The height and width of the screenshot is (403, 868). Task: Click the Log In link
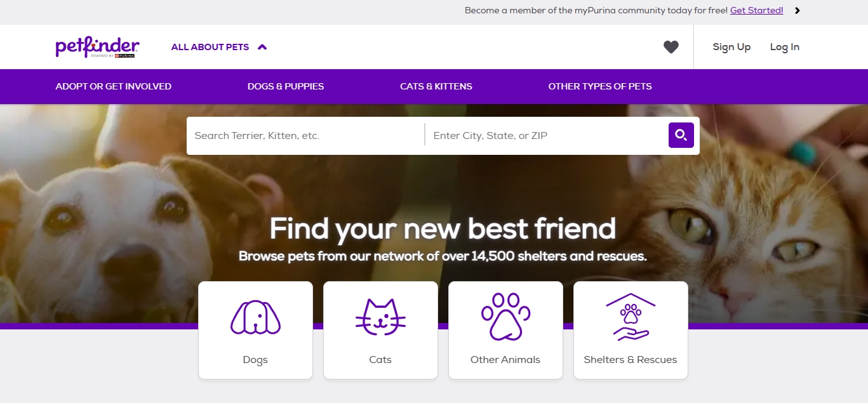point(785,47)
